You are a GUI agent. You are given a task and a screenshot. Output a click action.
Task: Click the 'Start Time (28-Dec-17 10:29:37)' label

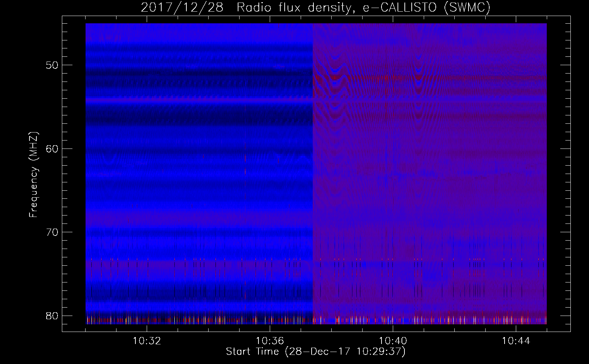(316, 352)
